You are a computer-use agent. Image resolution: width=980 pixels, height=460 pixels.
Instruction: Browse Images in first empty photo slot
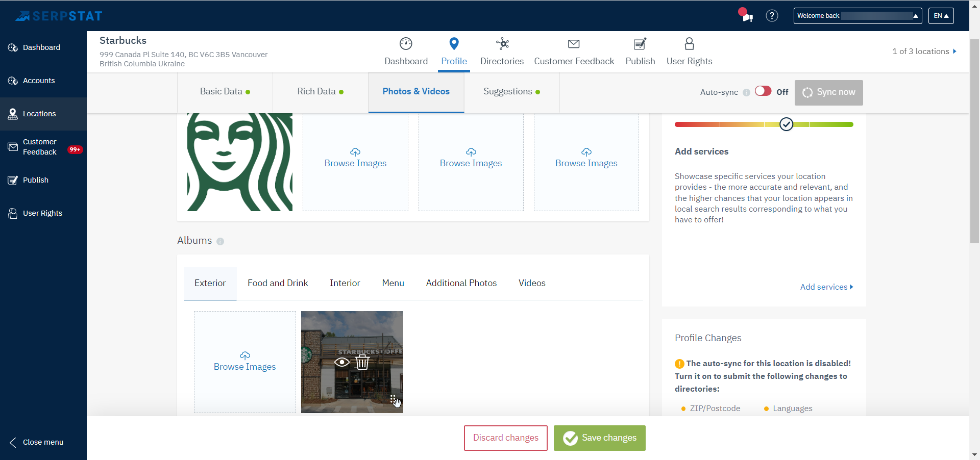pyautogui.click(x=355, y=159)
